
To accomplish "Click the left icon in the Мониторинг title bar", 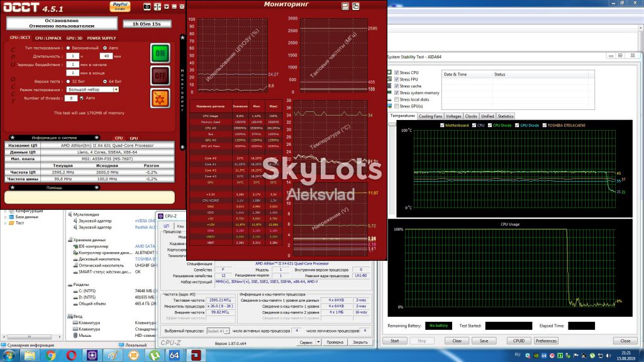I will (x=345, y=6).
